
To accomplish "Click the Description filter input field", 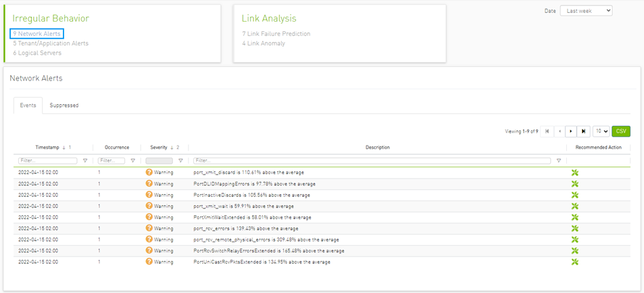I will click(x=372, y=160).
